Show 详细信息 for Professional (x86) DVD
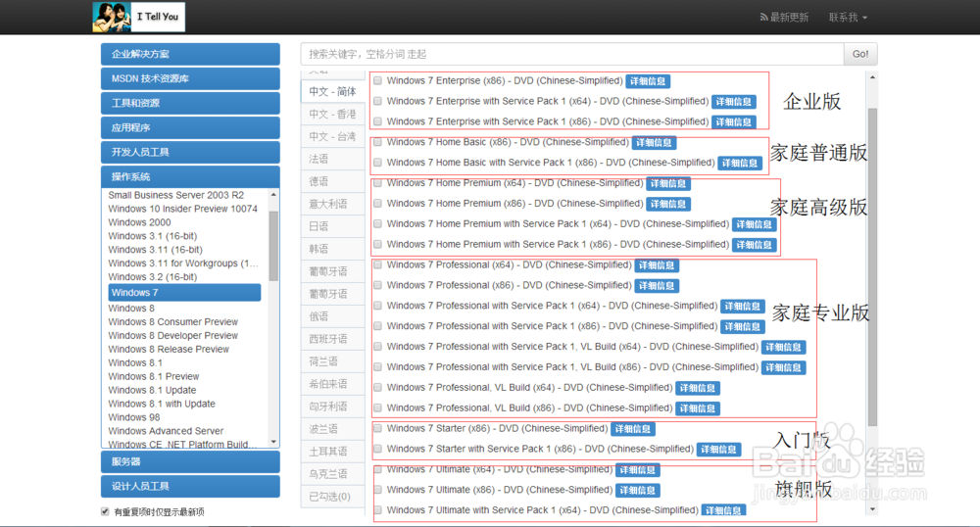 657,286
